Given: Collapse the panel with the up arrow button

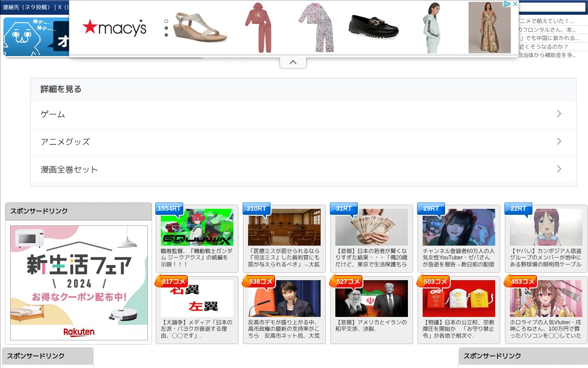Looking at the screenshot, I should (x=293, y=62).
